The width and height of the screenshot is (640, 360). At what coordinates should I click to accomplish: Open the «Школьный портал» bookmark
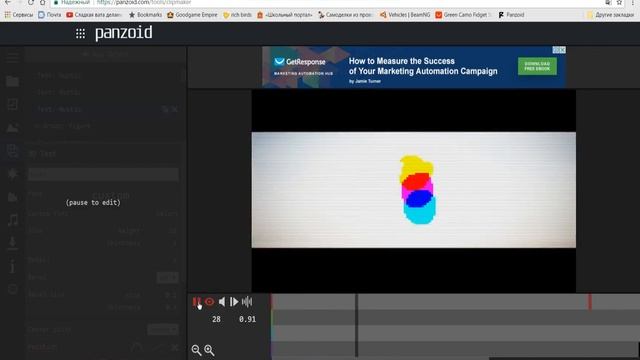pyautogui.click(x=284, y=15)
